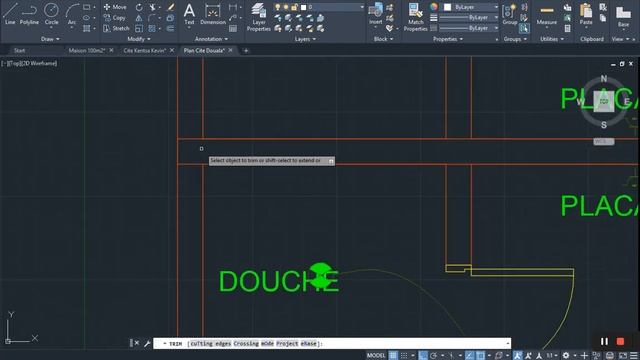Expand the Draw panel
Screen dimensions: 640x360
click(50, 39)
